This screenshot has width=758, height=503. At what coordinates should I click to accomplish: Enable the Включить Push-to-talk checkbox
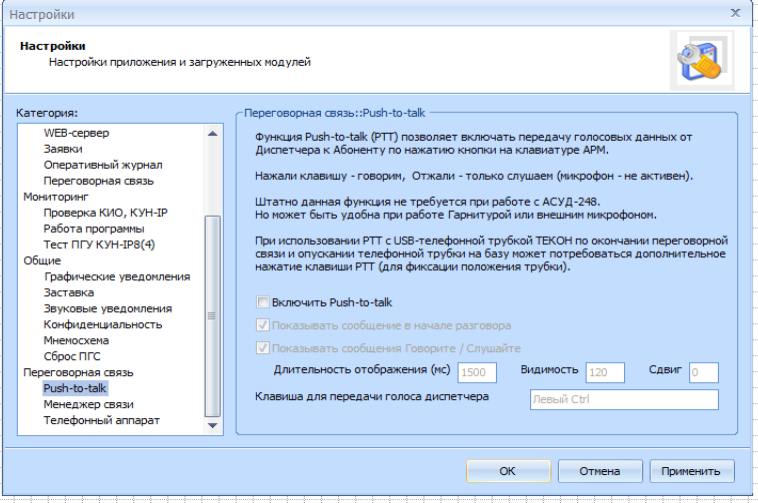(263, 302)
